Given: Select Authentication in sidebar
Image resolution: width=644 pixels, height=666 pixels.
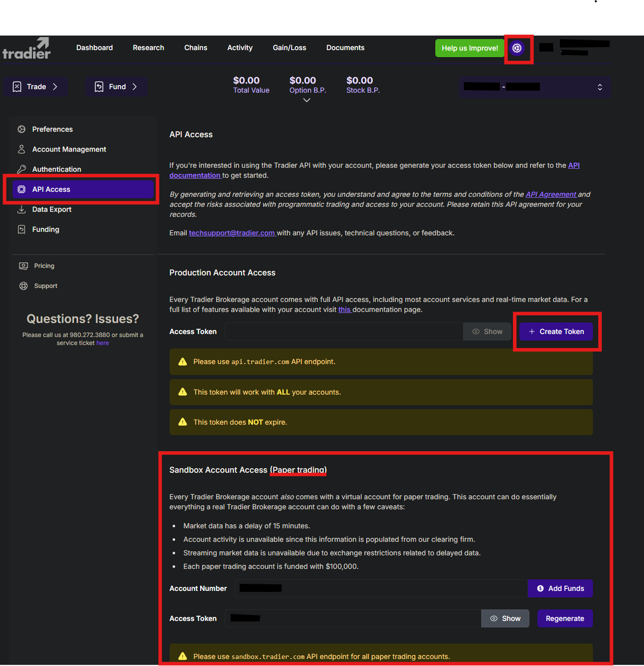Looking at the screenshot, I should point(83,169).
